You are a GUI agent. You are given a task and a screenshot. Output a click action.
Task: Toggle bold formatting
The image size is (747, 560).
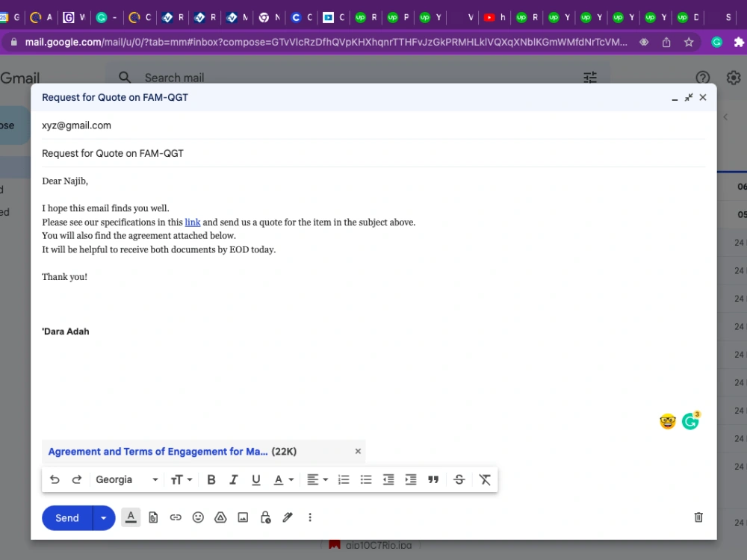click(211, 479)
